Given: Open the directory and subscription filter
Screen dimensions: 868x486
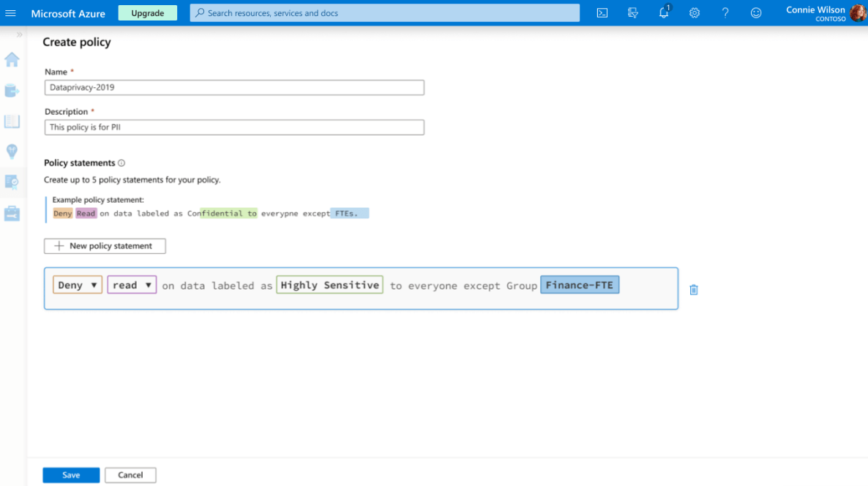Looking at the screenshot, I should [x=633, y=13].
